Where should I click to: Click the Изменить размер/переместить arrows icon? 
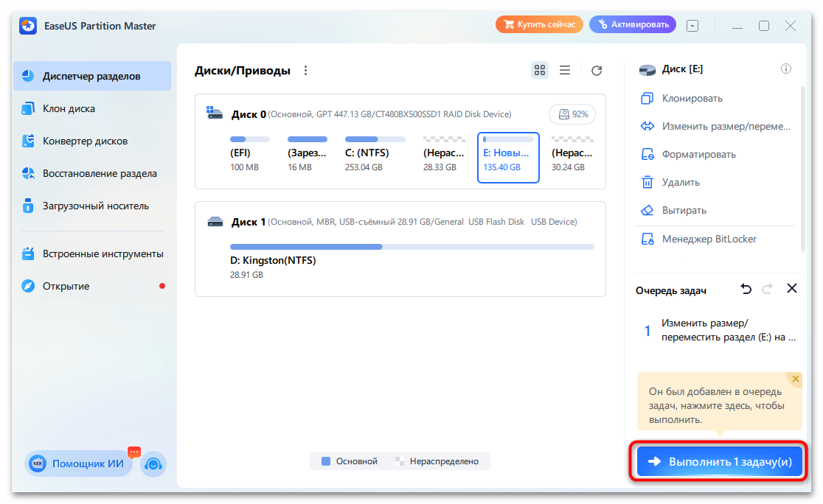click(647, 126)
